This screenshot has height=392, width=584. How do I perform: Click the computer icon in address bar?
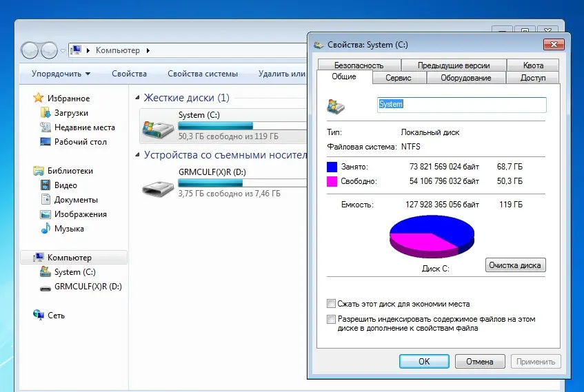pyautogui.click(x=76, y=50)
